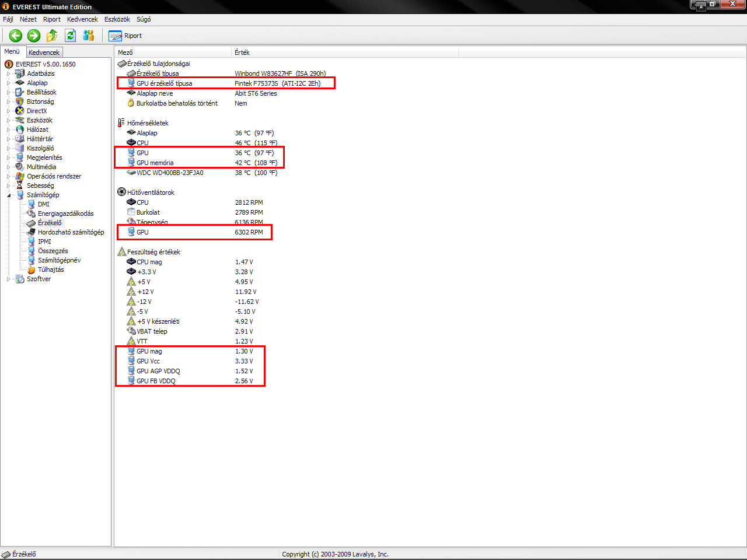
Task: Click the Operációs rendszer Windows icon
Action: click(x=20, y=176)
